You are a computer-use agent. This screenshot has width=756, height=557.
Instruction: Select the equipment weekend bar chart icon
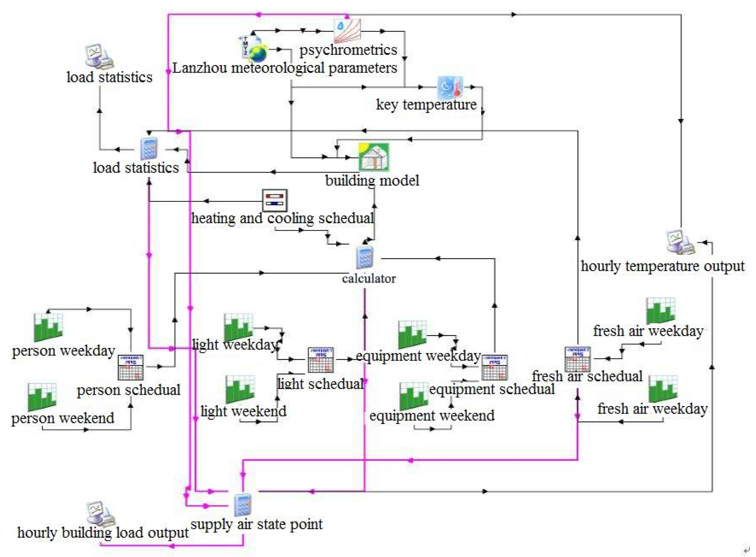pyautogui.click(x=413, y=396)
